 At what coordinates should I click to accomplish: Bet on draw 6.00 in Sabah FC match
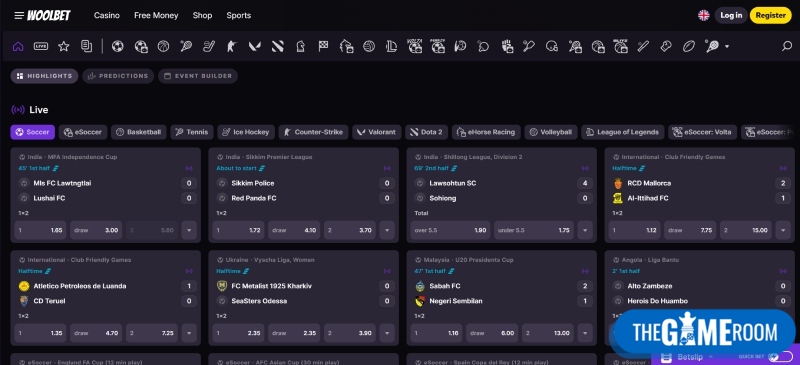pyautogui.click(x=492, y=333)
